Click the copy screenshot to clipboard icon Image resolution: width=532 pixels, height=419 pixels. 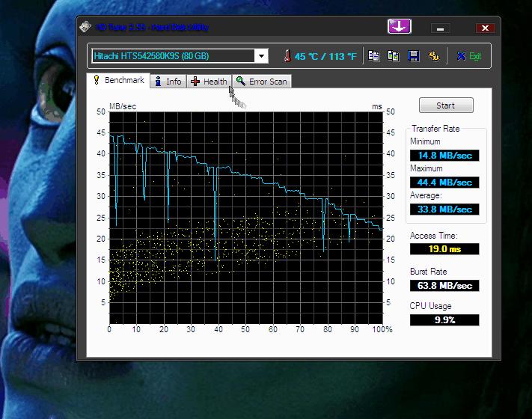(x=394, y=56)
